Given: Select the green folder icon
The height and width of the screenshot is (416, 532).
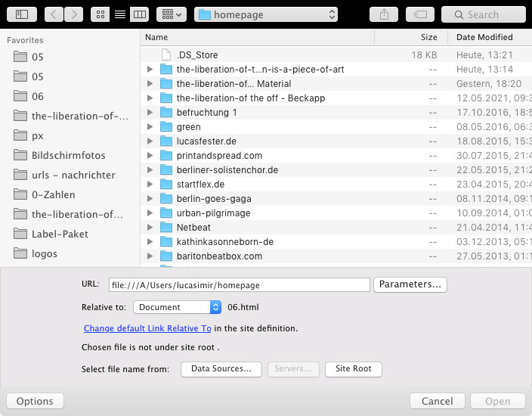Looking at the screenshot, I should click(166, 126).
